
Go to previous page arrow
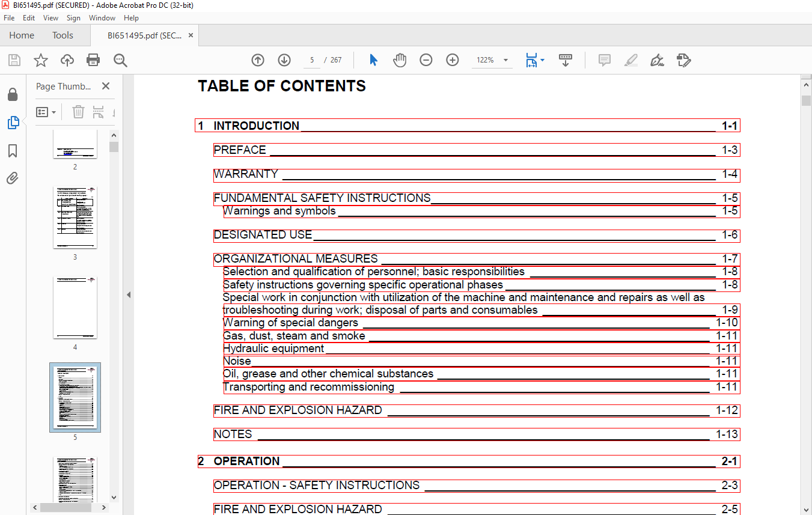point(258,60)
